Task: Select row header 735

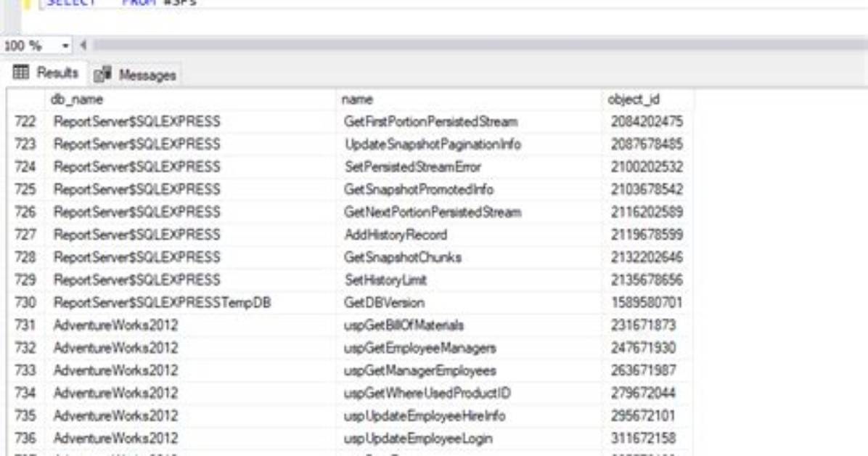Action: tap(25, 415)
